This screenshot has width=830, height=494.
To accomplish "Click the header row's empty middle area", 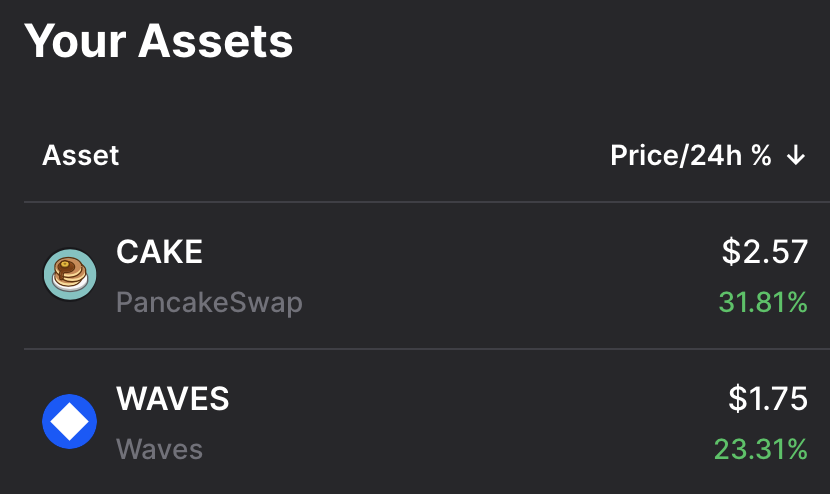I will coord(360,156).
